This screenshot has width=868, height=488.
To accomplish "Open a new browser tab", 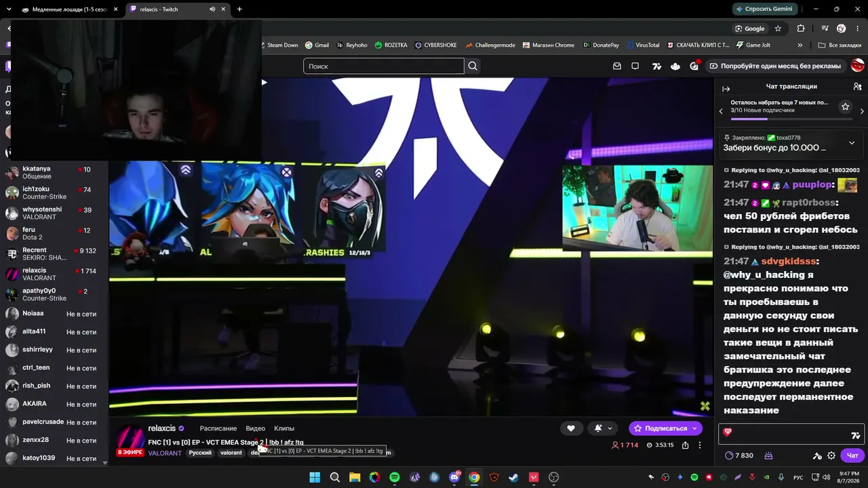I will pos(239,9).
